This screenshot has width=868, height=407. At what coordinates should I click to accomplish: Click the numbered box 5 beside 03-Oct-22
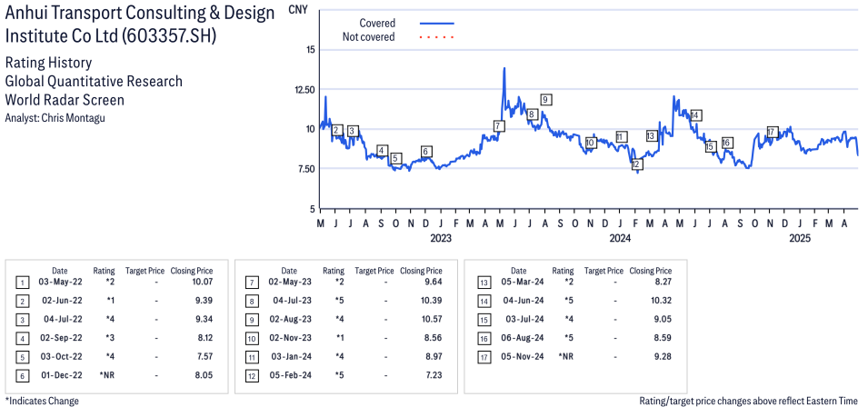point(22,357)
